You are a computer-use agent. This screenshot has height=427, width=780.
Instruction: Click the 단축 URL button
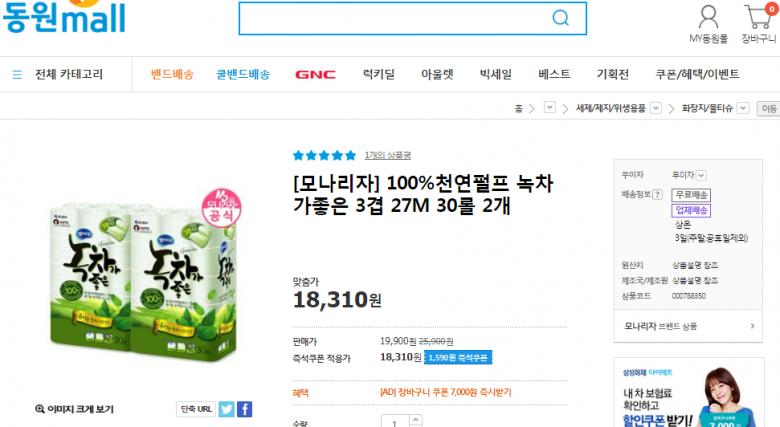pyautogui.click(x=195, y=408)
